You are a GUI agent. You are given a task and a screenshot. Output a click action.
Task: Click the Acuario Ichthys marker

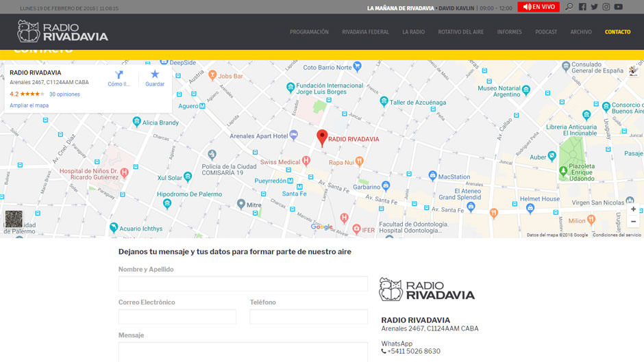tap(114, 227)
